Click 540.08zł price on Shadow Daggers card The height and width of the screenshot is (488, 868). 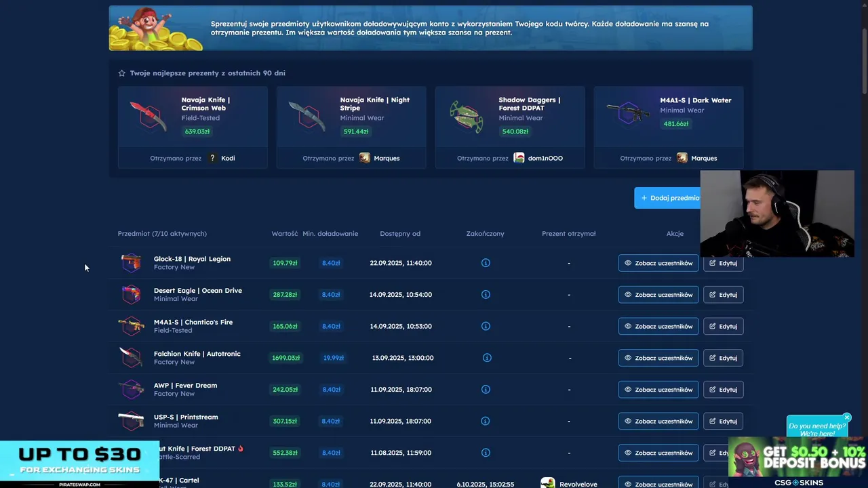click(515, 131)
